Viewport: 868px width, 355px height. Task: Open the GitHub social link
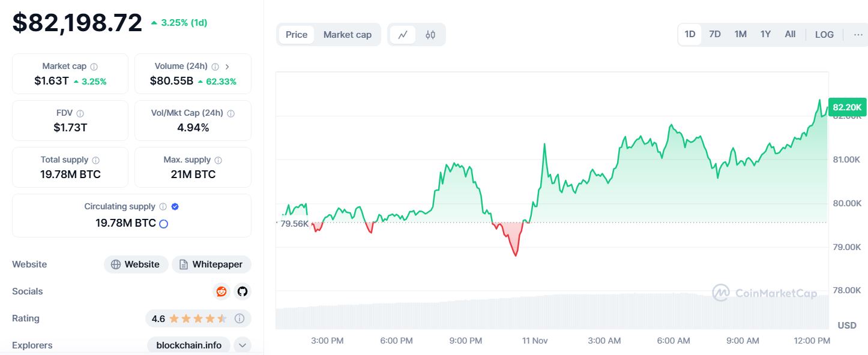(x=242, y=291)
